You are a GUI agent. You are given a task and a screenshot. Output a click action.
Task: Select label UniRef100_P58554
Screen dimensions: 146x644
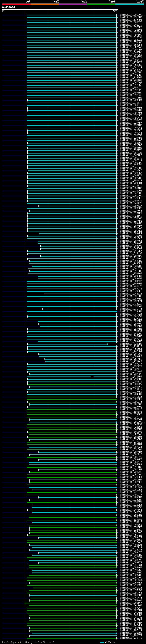click(131, 349)
